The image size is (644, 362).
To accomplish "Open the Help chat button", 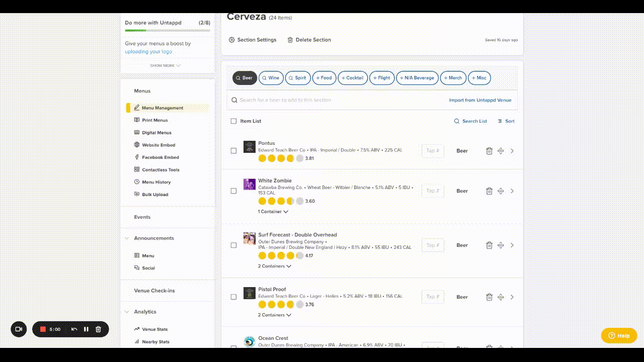I will 619,335.
